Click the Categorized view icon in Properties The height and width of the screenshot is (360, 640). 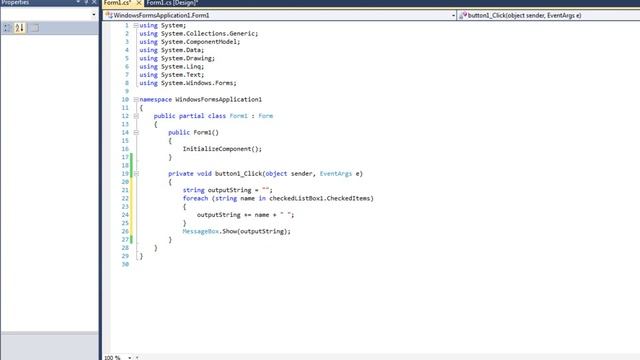[x=8, y=28]
